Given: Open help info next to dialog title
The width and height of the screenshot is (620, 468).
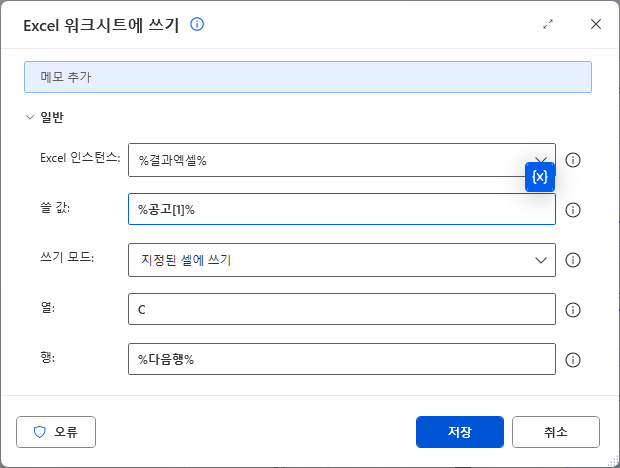Looking at the screenshot, I should [197, 24].
